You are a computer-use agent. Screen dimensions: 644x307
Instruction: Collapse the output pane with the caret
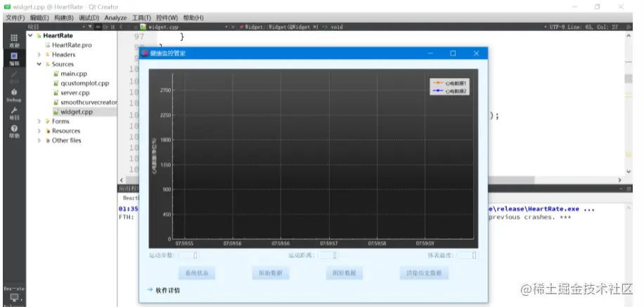(x=621, y=189)
